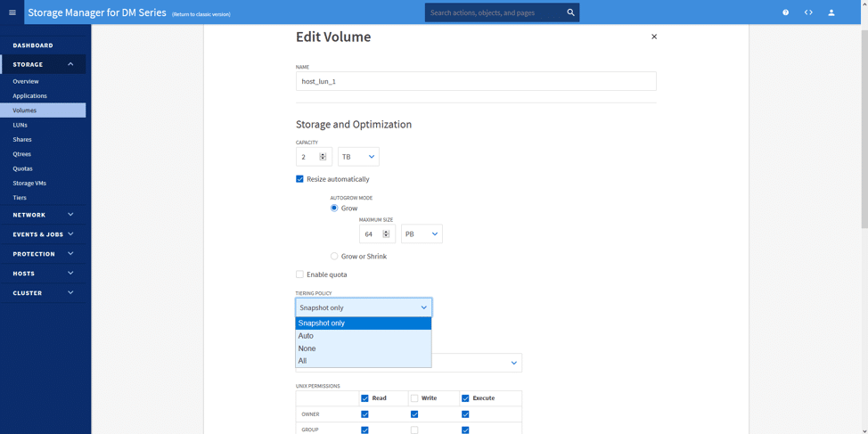The width and height of the screenshot is (868, 434).
Task: Select the Grow or Shrink option
Action: click(x=334, y=257)
